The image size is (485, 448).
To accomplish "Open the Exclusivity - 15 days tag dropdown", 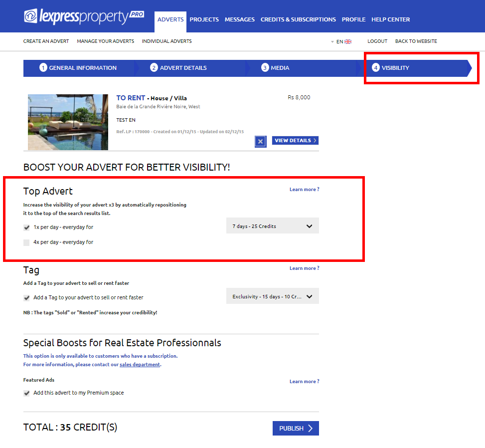I will pyautogui.click(x=273, y=296).
